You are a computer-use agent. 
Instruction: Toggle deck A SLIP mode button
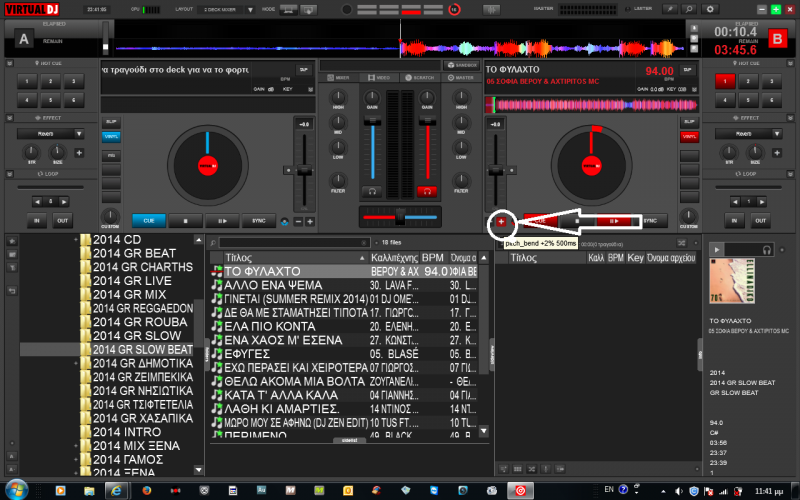pyautogui.click(x=111, y=122)
